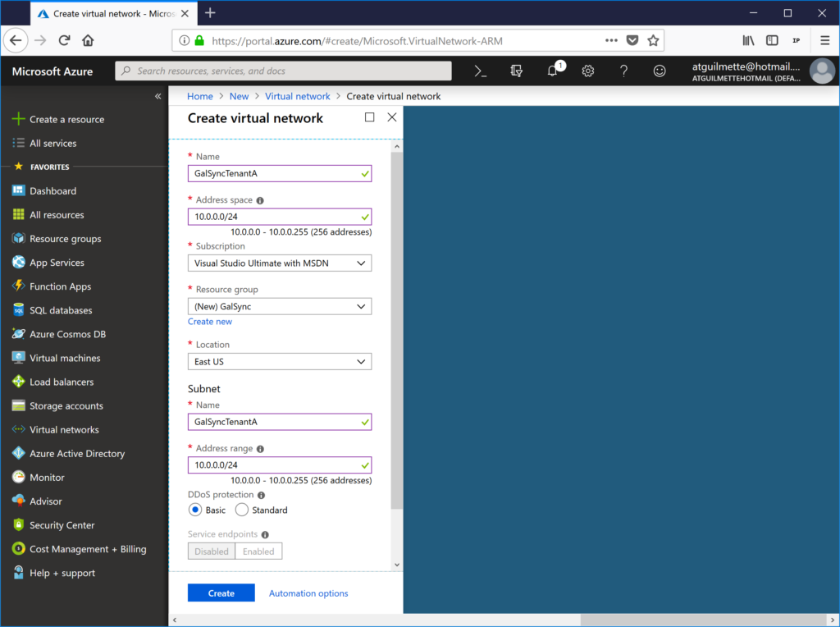Click the portal settings gear icon

(587, 71)
